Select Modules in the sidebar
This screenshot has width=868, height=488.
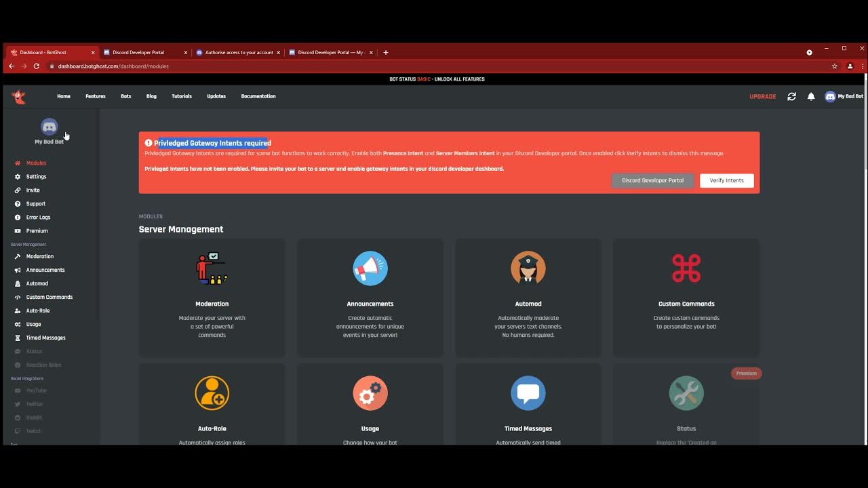pos(36,163)
